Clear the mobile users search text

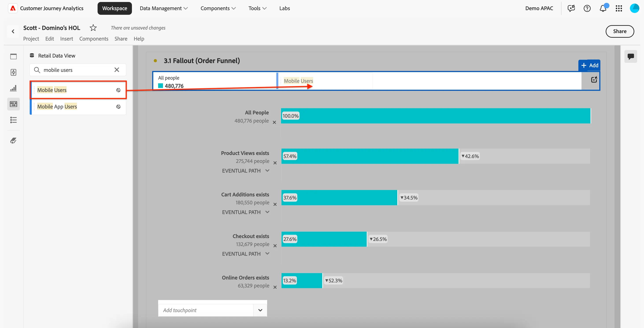click(117, 70)
